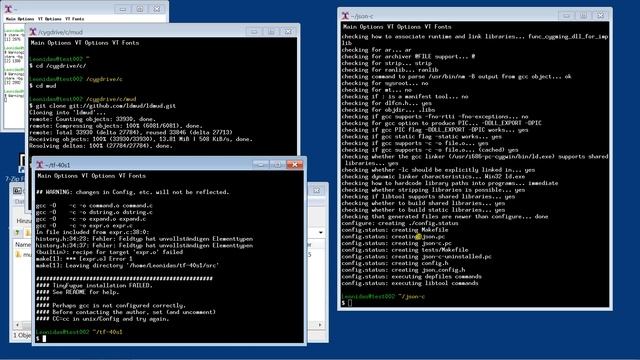The image size is (640, 360).
Task: Click 7-Zip horizontal scrollbar right arrow
Action: pyautogui.click(x=320, y=325)
